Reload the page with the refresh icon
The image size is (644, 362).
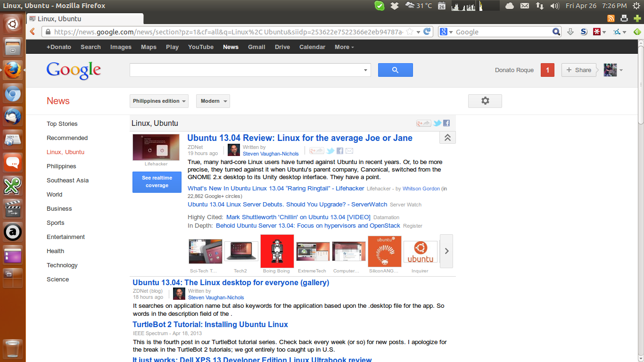(x=427, y=32)
